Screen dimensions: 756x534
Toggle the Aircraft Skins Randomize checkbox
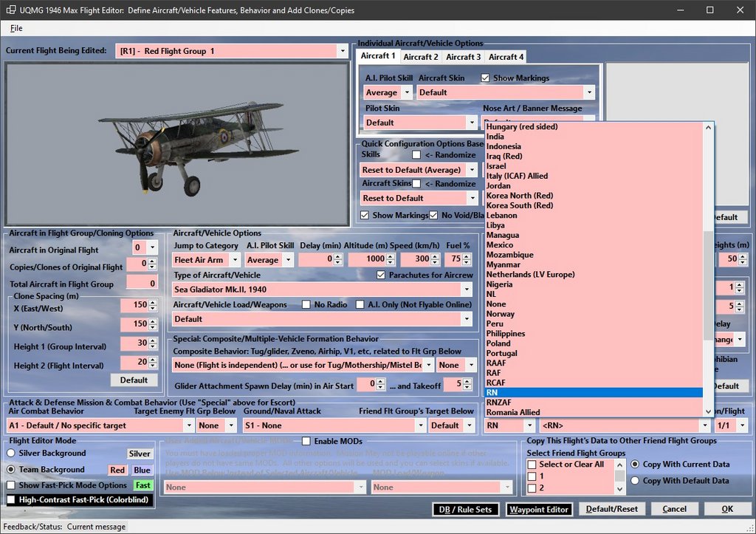coord(416,183)
